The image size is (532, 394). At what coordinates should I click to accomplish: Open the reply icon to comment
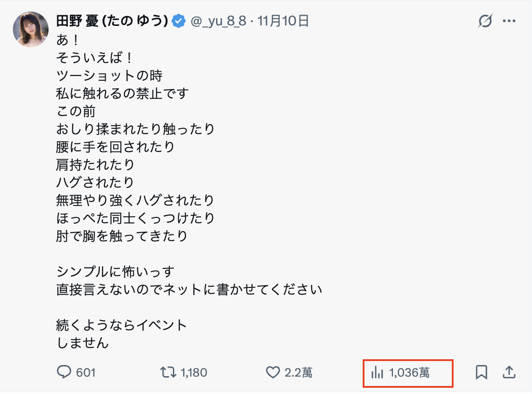point(64,372)
